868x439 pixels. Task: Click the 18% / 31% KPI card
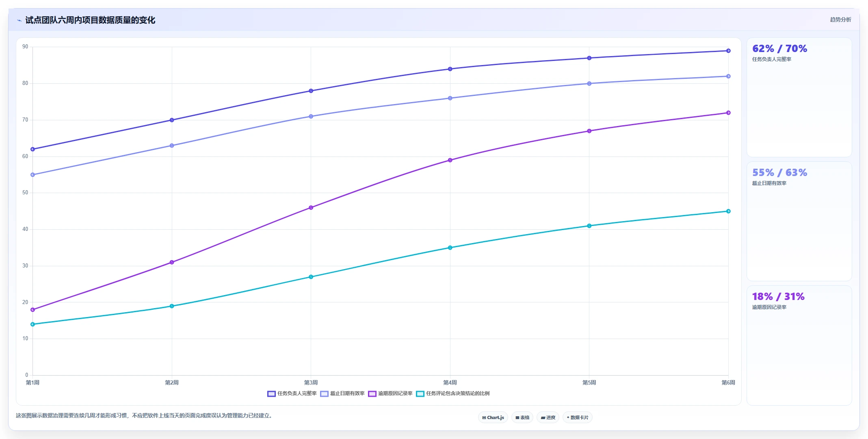799,346
